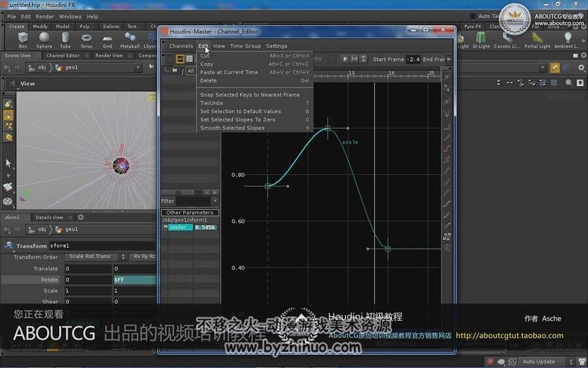588x368 pixels.
Task: Click the geo1 node icon in scene path
Action: 59,67
